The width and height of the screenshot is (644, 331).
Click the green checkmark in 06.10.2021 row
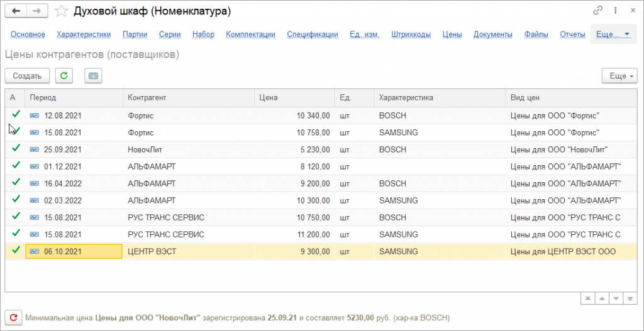coord(16,250)
